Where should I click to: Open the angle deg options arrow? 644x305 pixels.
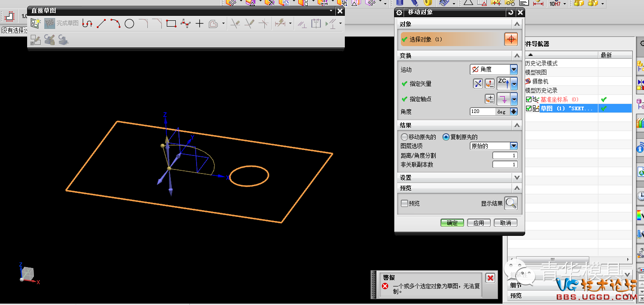(x=514, y=111)
